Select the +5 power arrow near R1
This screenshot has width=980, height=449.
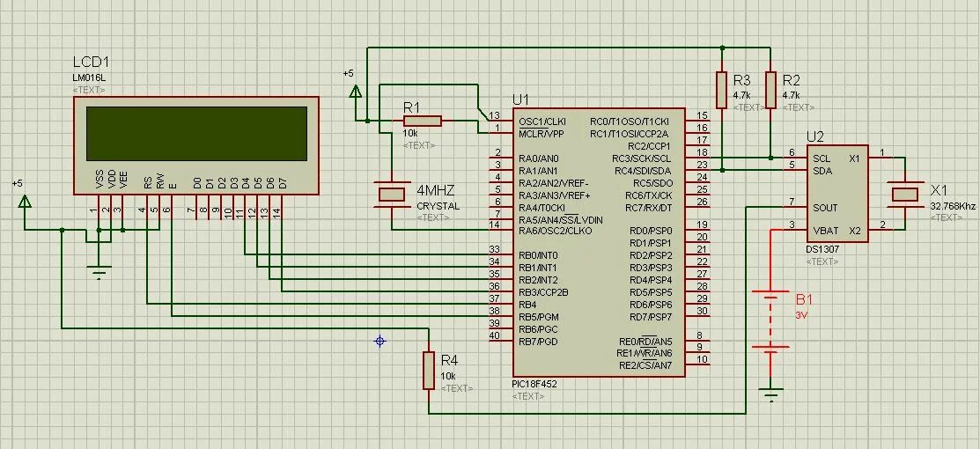(x=356, y=92)
